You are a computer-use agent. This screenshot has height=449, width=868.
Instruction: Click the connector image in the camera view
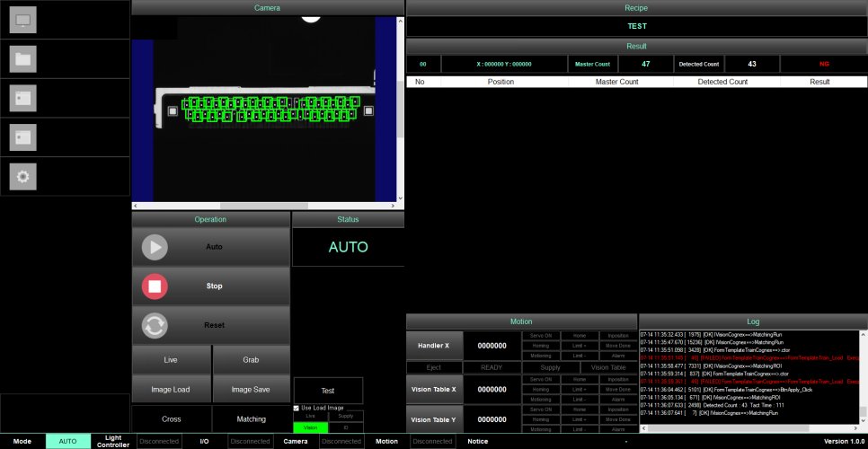(266, 109)
